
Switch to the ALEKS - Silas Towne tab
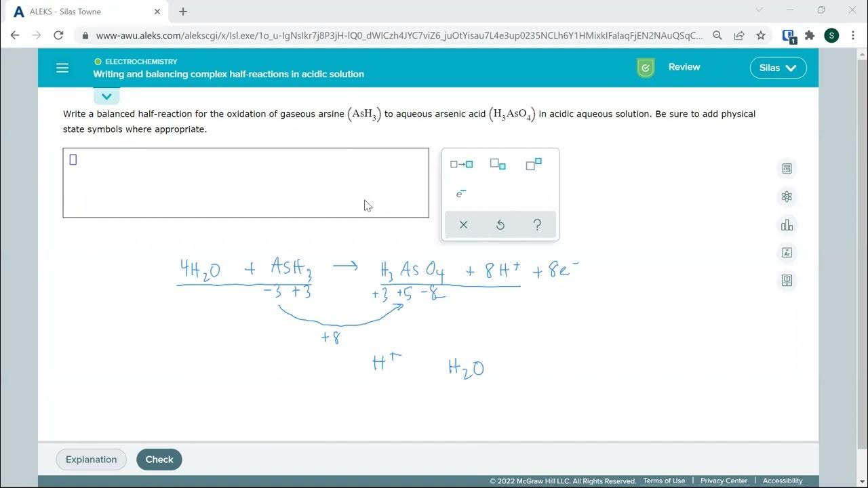click(x=85, y=12)
